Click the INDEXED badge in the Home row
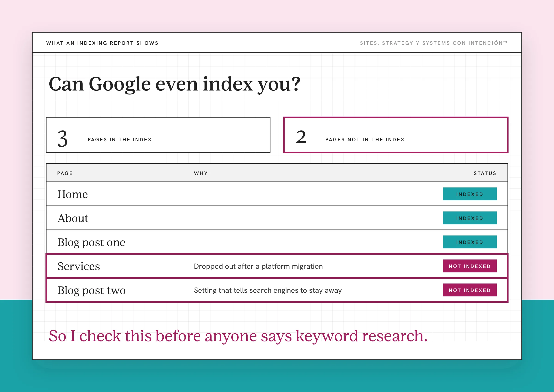This screenshot has width=554, height=392. point(470,194)
